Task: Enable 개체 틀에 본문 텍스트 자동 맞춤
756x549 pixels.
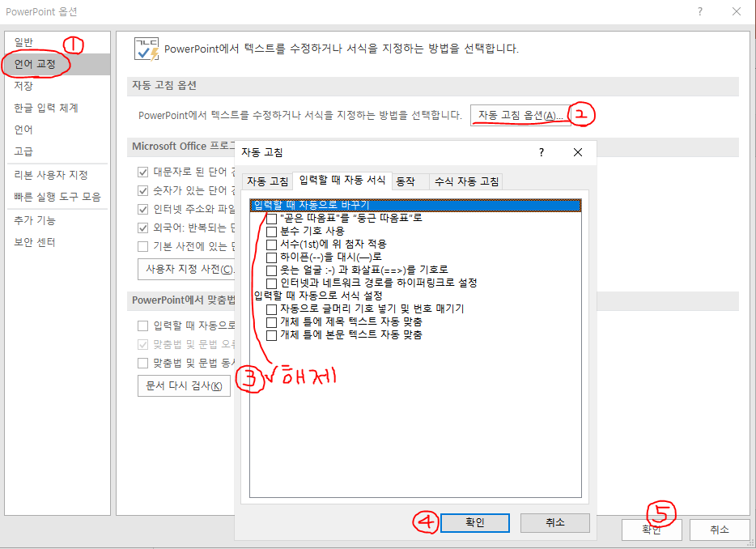Action: (x=272, y=334)
